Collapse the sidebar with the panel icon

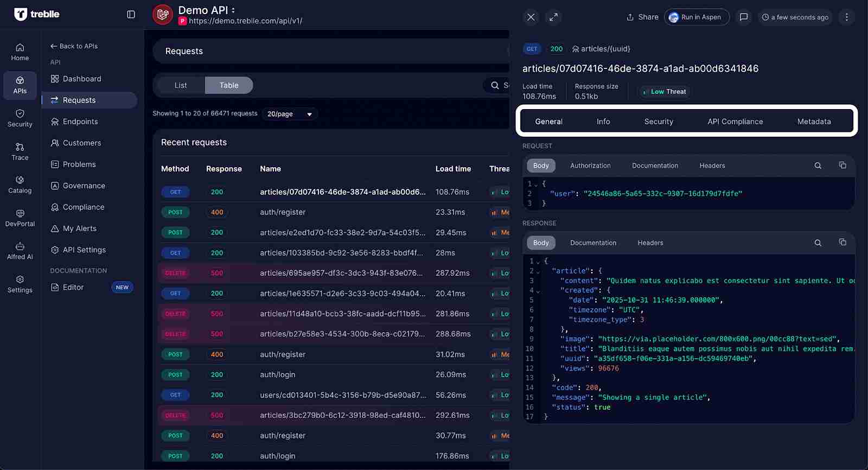coord(131,15)
